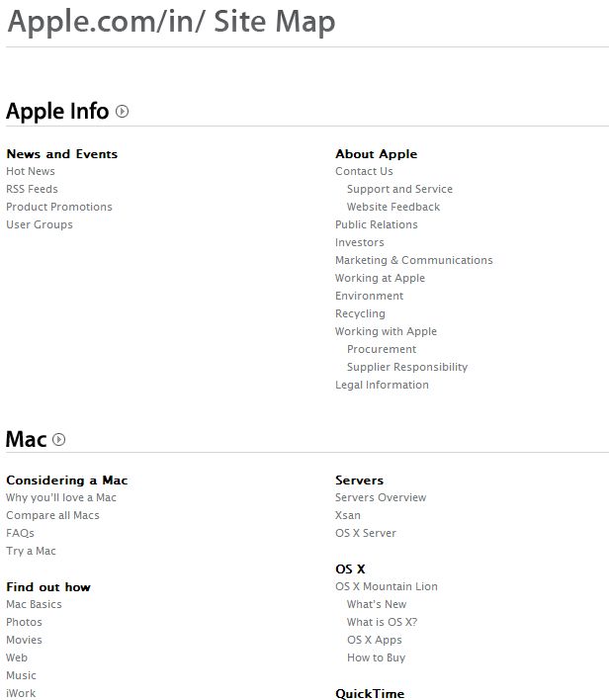Visit Working at Apple page
The width and height of the screenshot is (609, 700).
(x=380, y=278)
